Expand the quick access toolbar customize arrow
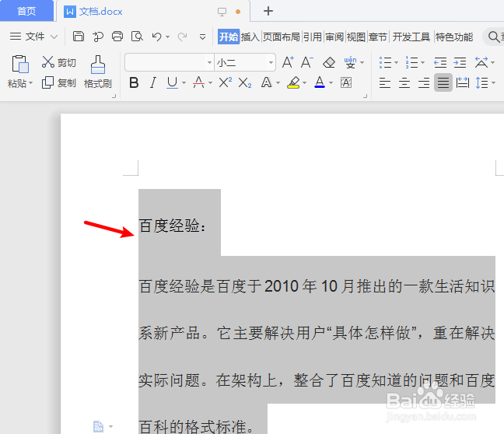The image size is (504, 434). (202, 37)
